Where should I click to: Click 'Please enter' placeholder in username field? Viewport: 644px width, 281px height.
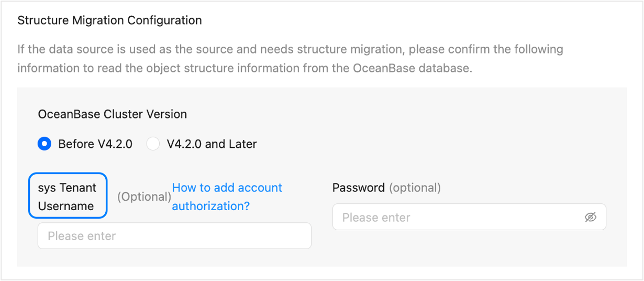click(x=82, y=236)
